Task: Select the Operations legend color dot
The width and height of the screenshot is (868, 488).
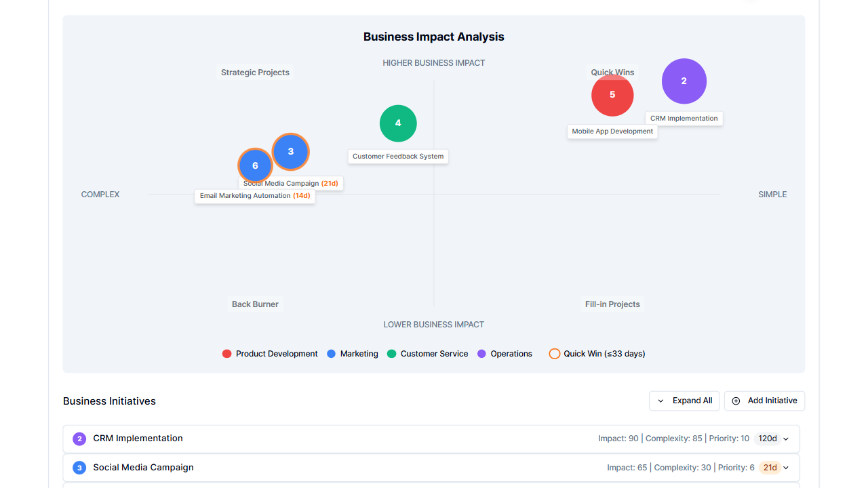Action: pyautogui.click(x=481, y=353)
